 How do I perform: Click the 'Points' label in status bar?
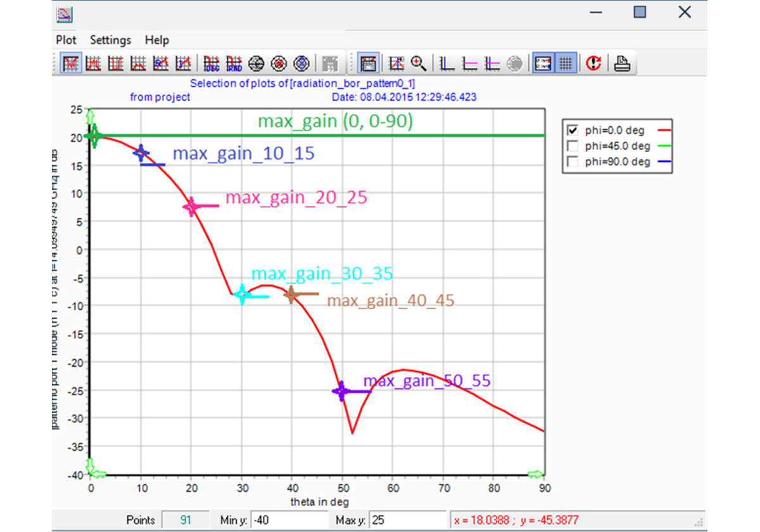140,520
